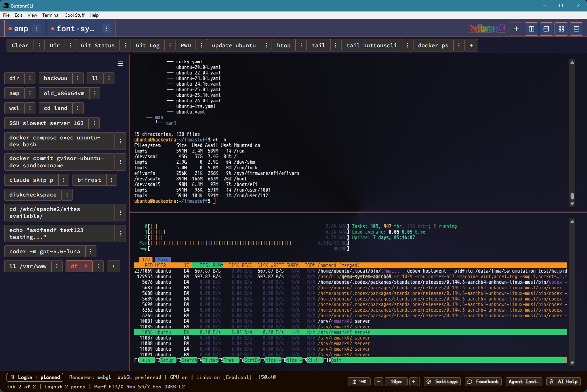
Task: Open options for the tail button
Action: [335, 46]
